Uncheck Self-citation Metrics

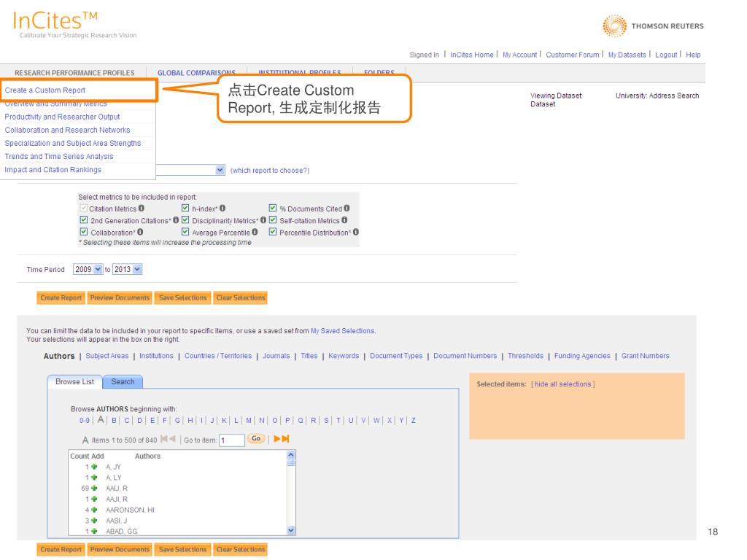[273, 220]
